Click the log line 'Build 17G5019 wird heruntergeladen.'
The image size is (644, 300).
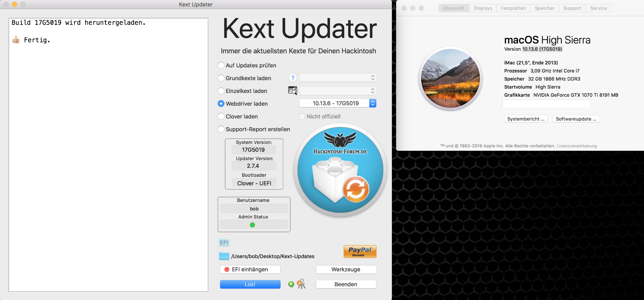click(79, 22)
